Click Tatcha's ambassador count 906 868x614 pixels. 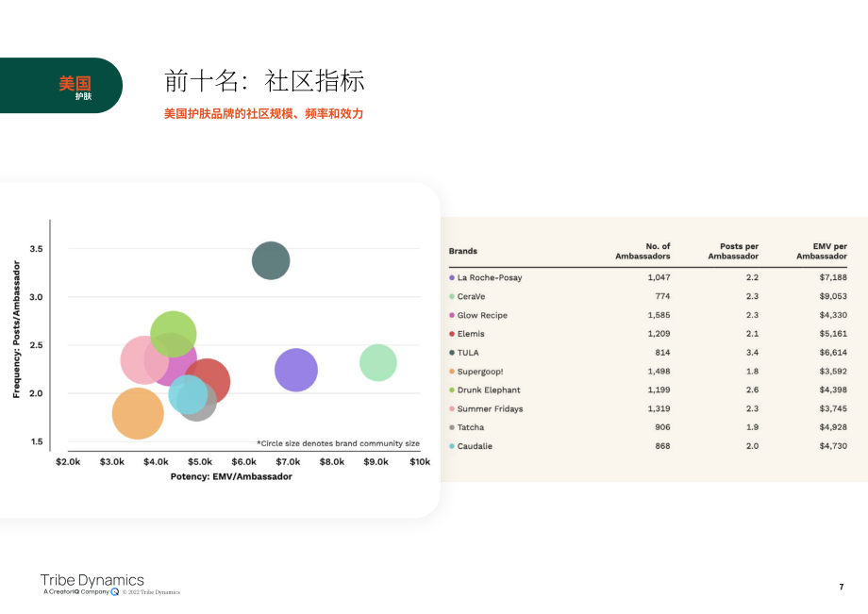(662, 427)
